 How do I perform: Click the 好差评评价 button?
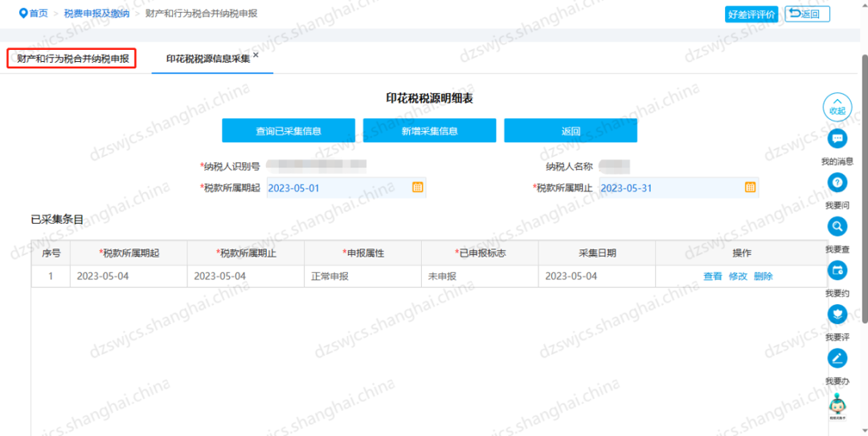pyautogui.click(x=751, y=14)
